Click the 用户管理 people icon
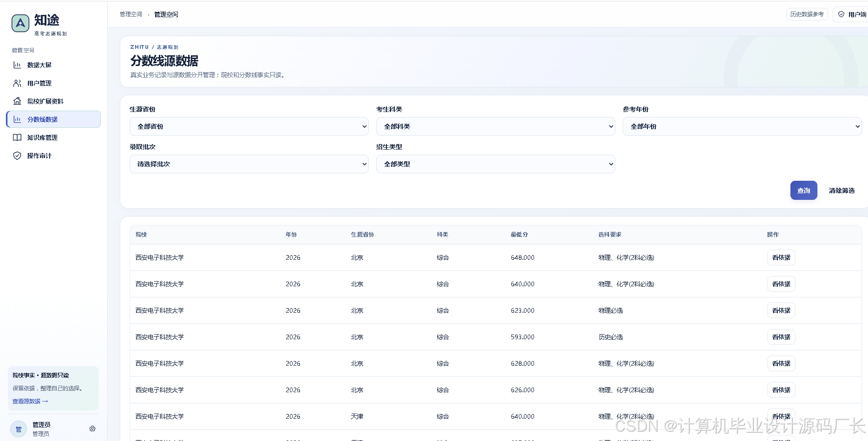This screenshot has width=868, height=441. (x=17, y=83)
